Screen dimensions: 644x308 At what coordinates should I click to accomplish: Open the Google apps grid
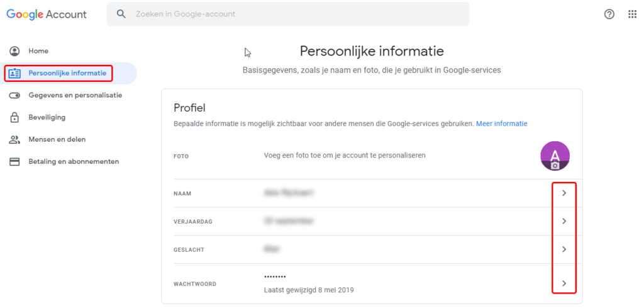tap(632, 14)
